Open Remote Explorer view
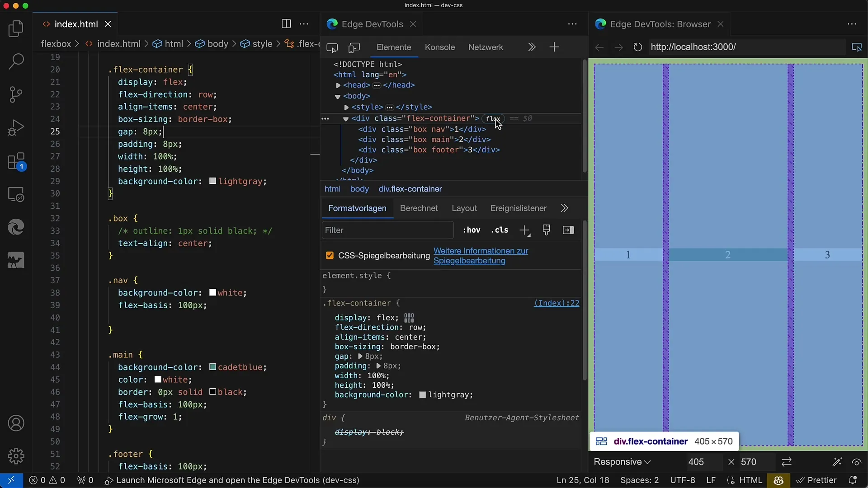868x488 pixels. point(16,194)
